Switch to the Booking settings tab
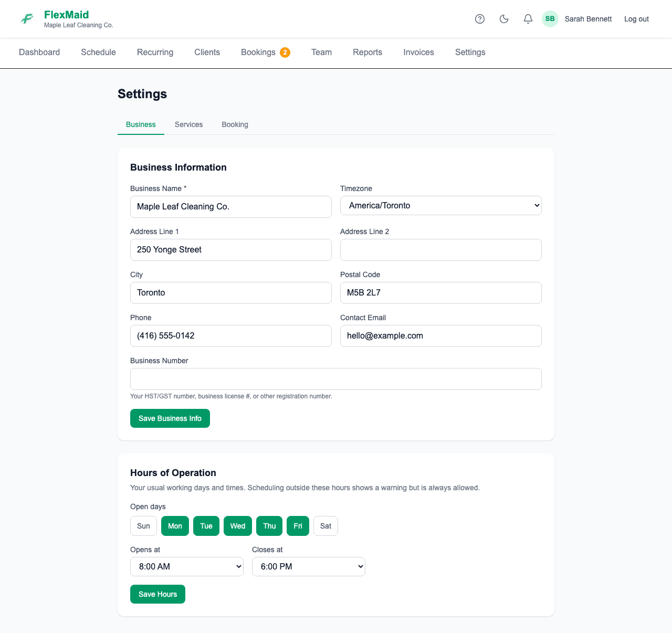Image resolution: width=672 pixels, height=633 pixels. pos(235,124)
